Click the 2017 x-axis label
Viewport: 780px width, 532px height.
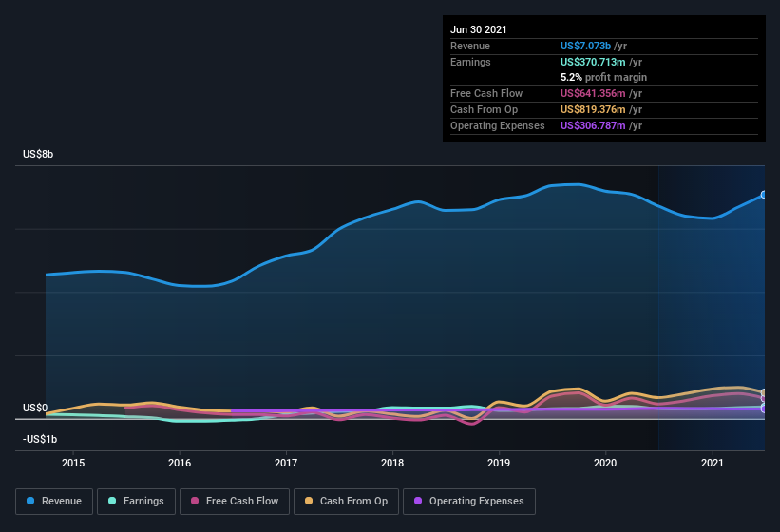coord(286,463)
